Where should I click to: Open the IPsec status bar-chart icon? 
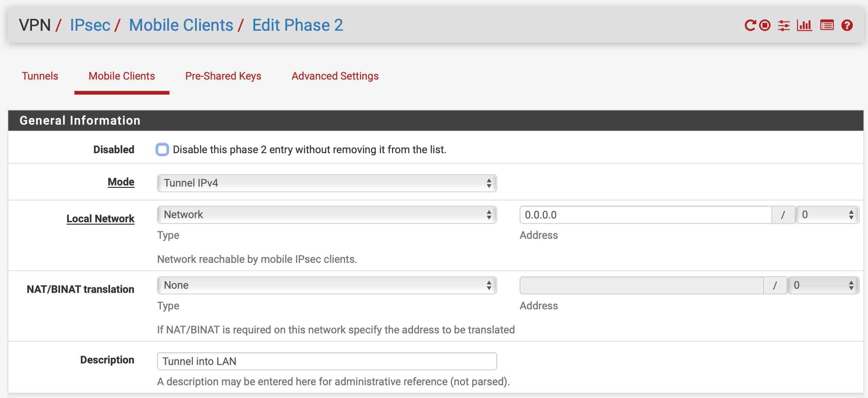click(x=804, y=26)
